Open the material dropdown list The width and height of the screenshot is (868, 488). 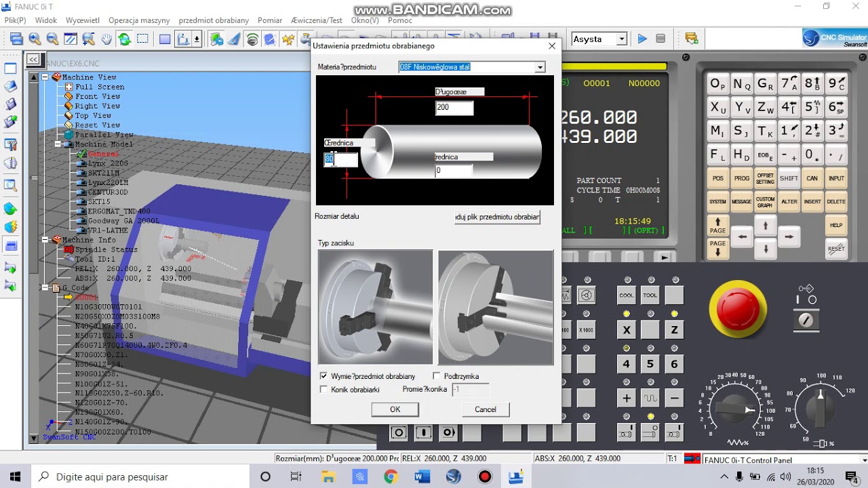click(540, 67)
